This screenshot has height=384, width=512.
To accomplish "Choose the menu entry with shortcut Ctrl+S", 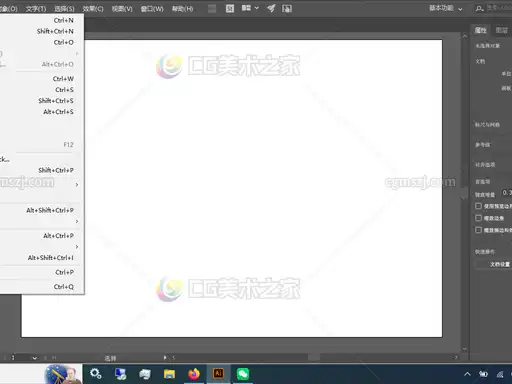I will click(x=42, y=90).
